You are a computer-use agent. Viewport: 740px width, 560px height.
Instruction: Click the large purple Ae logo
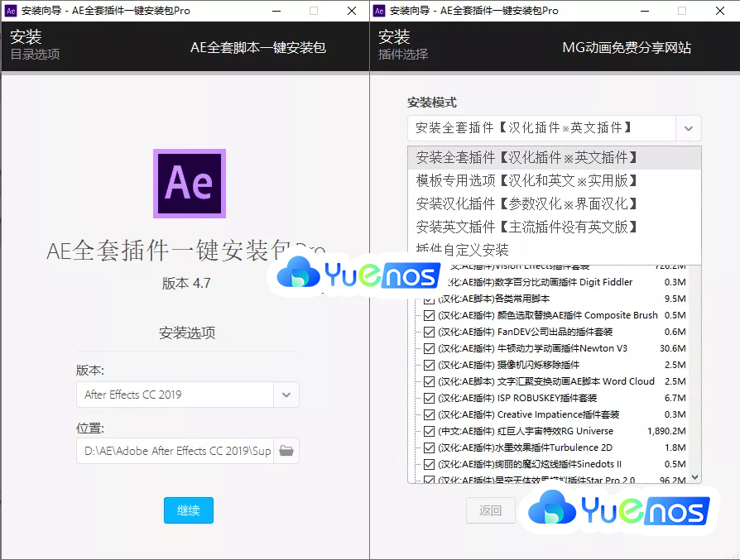pyautogui.click(x=189, y=184)
